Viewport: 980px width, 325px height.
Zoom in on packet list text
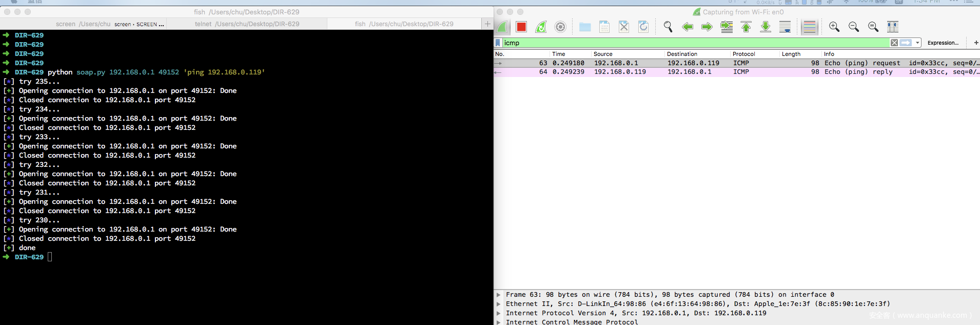(834, 27)
